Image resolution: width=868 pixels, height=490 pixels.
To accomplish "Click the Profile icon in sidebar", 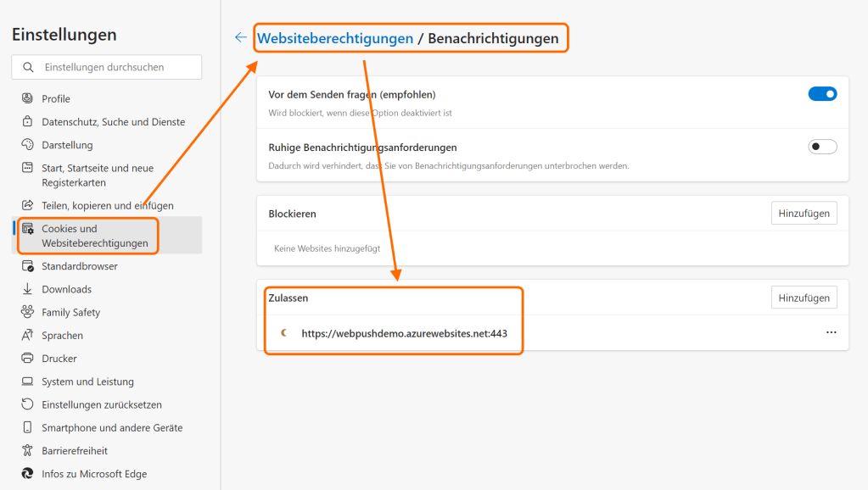I will (27, 99).
